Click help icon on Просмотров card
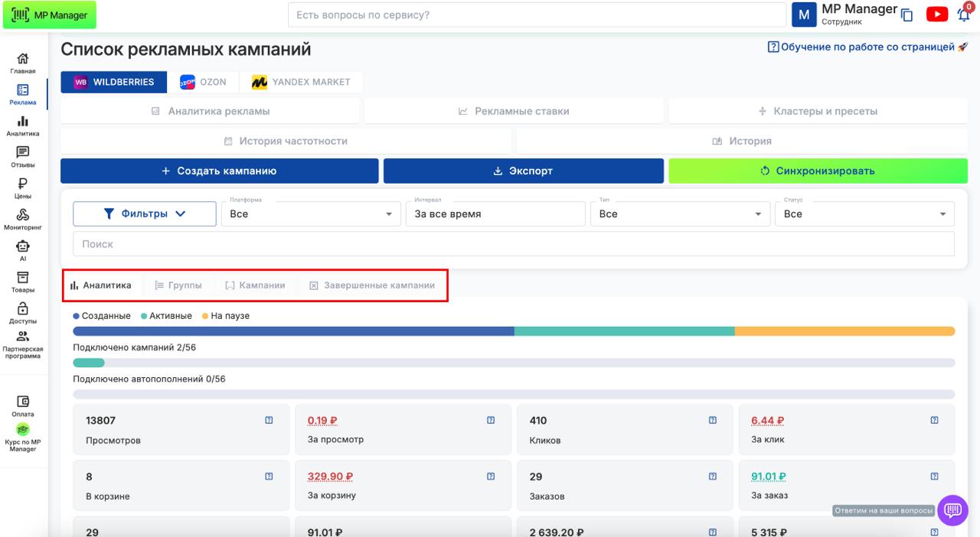This screenshot has height=537, width=980. [269, 420]
